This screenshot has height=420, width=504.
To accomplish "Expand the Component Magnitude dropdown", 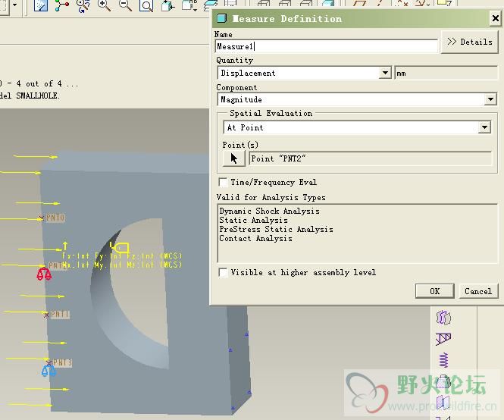I will point(490,99).
